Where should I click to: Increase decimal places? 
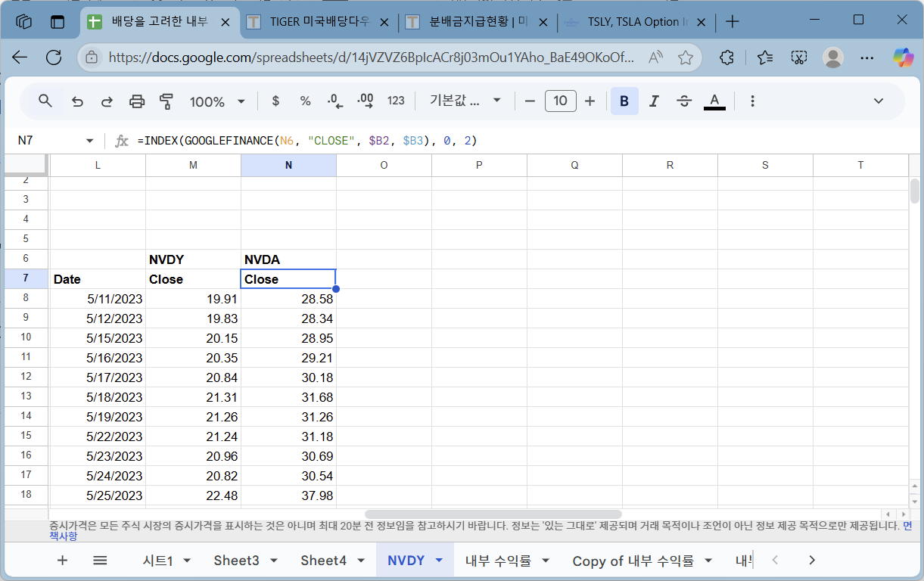tap(366, 101)
